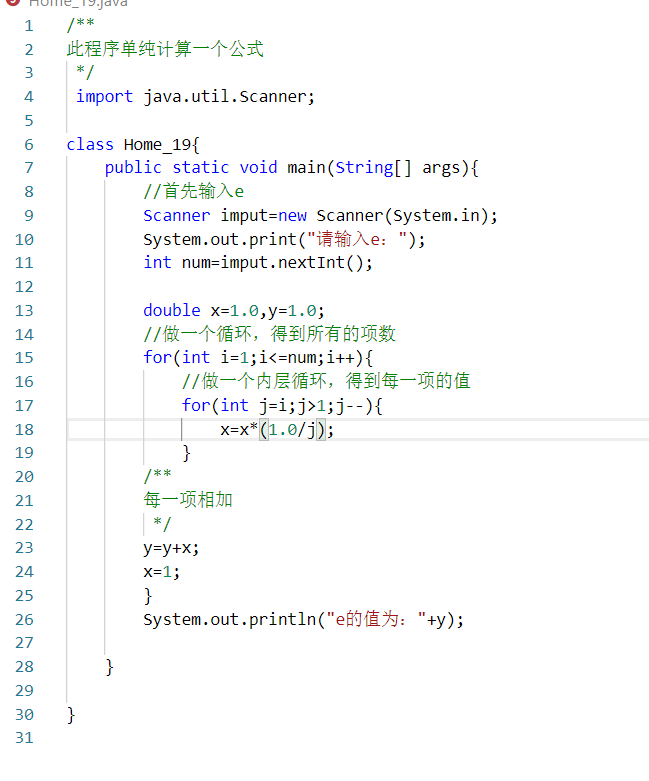Image resolution: width=649 pixels, height=781 pixels.
Task: Click line number 7 in the gutter
Action: pyautogui.click(x=29, y=168)
